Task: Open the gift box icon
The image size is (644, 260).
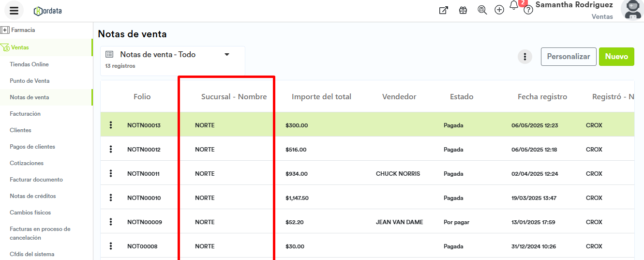Action: (x=463, y=10)
